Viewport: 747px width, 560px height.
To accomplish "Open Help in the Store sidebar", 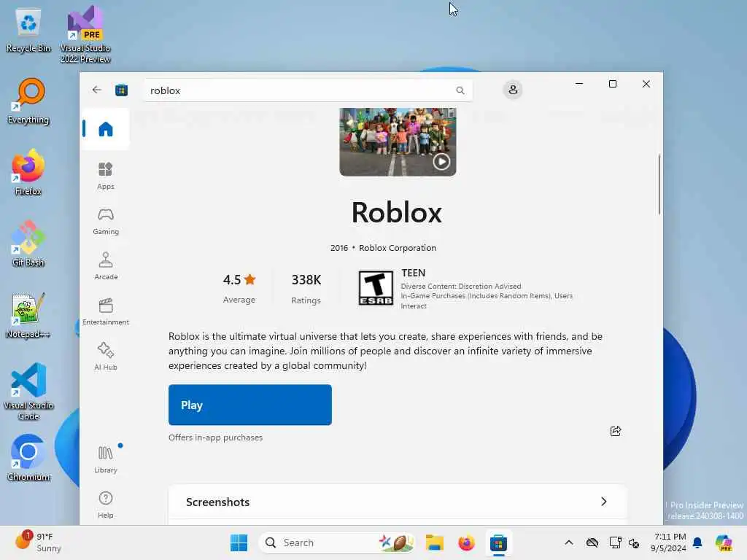I will [x=105, y=505].
